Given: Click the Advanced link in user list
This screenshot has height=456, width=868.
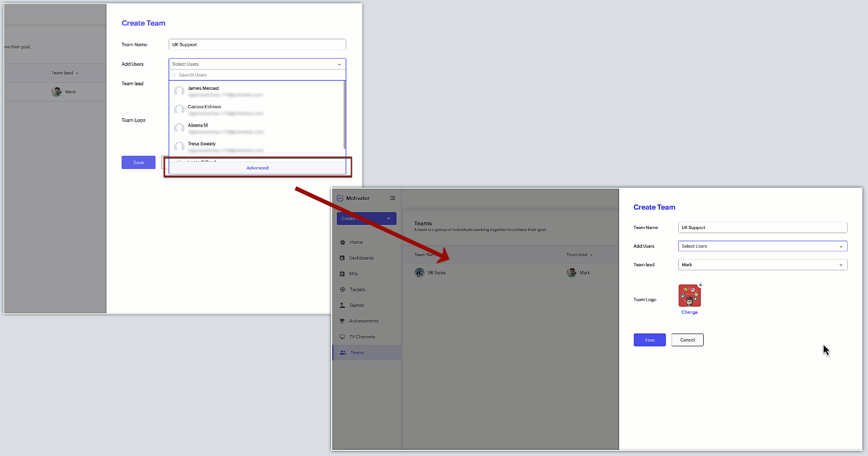Looking at the screenshot, I should coord(257,168).
